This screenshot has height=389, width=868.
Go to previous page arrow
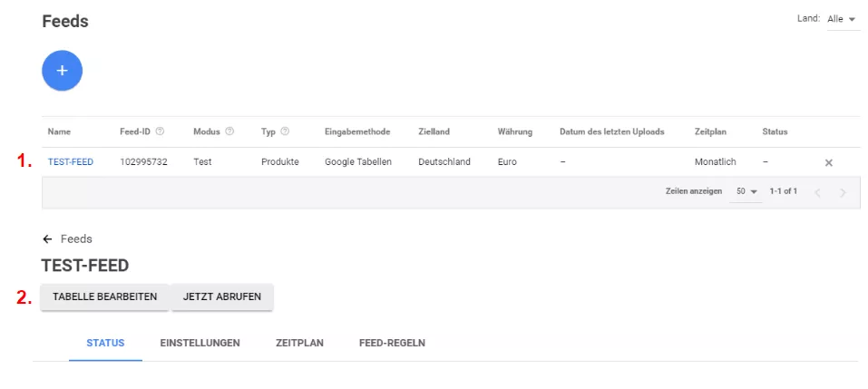click(x=817, y=192)
